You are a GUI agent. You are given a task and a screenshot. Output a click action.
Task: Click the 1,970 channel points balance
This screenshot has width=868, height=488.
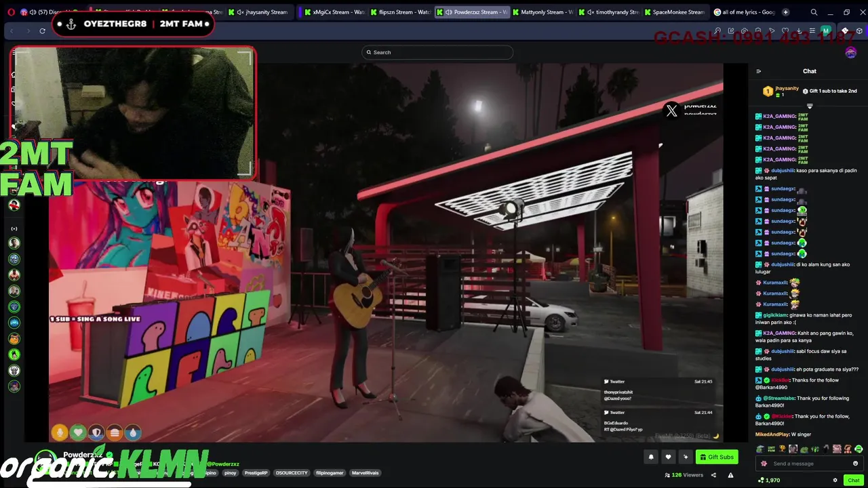768,480
